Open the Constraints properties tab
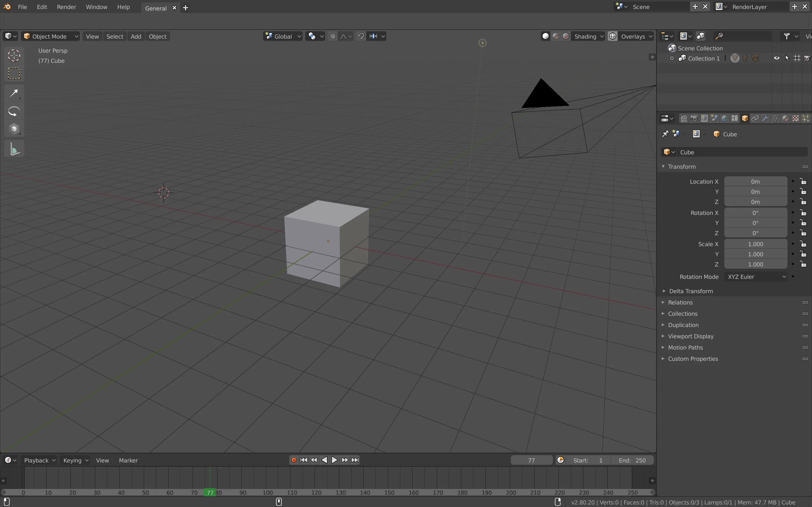The image size is (812, 507). tap(755, 118)
